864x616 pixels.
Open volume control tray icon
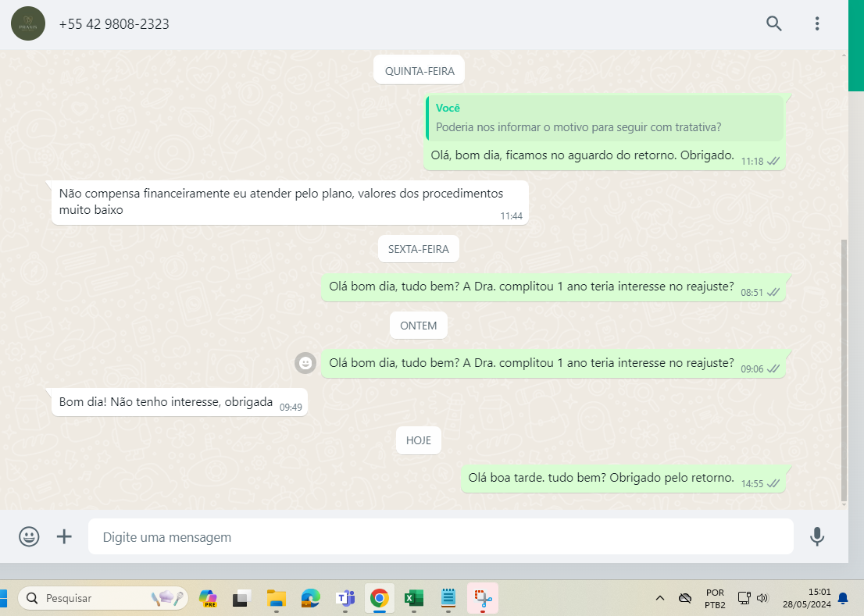(x=762, y=598)
